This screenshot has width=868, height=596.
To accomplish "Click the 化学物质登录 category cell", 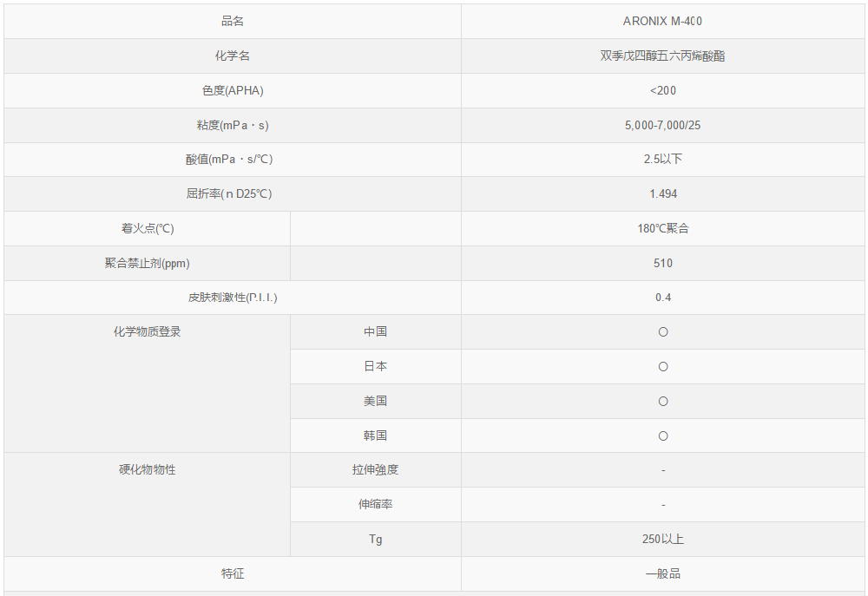I will pos(148,332).
